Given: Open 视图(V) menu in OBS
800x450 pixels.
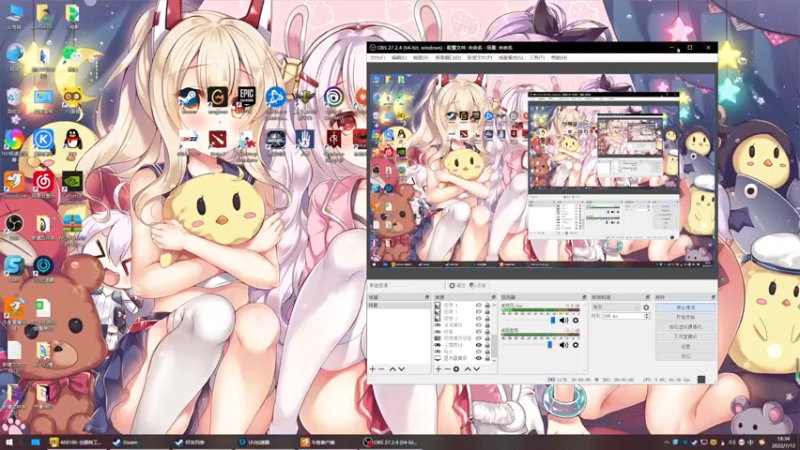Looking at the screenshot, I should pyautogui.click(x=420, y=58).
